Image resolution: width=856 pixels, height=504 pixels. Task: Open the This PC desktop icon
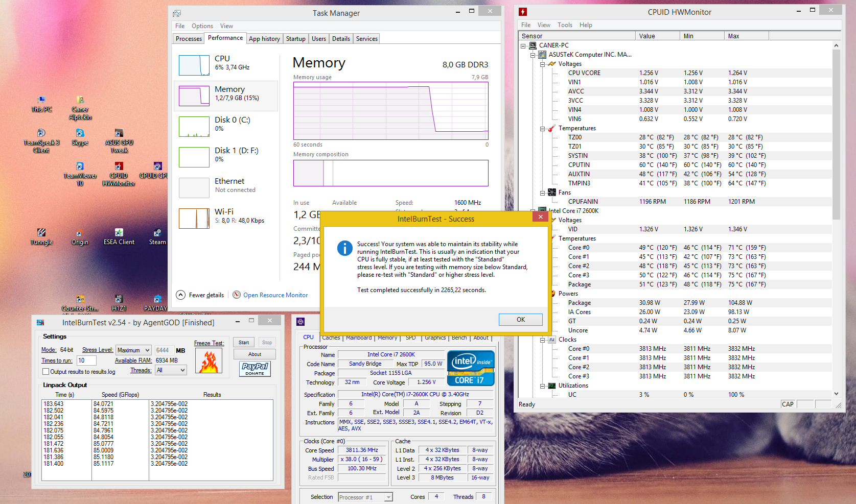[x=41, y=104]
